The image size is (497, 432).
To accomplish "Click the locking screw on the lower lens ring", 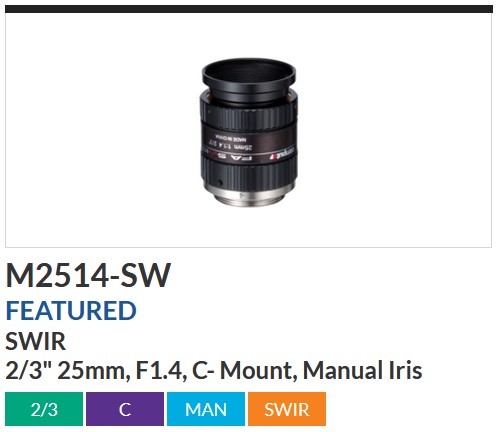I will tap(220, 183).
